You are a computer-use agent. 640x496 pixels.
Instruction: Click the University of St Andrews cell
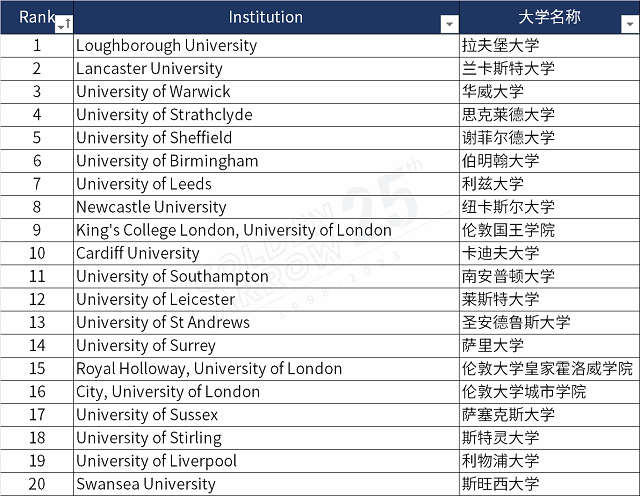[266, 323]
